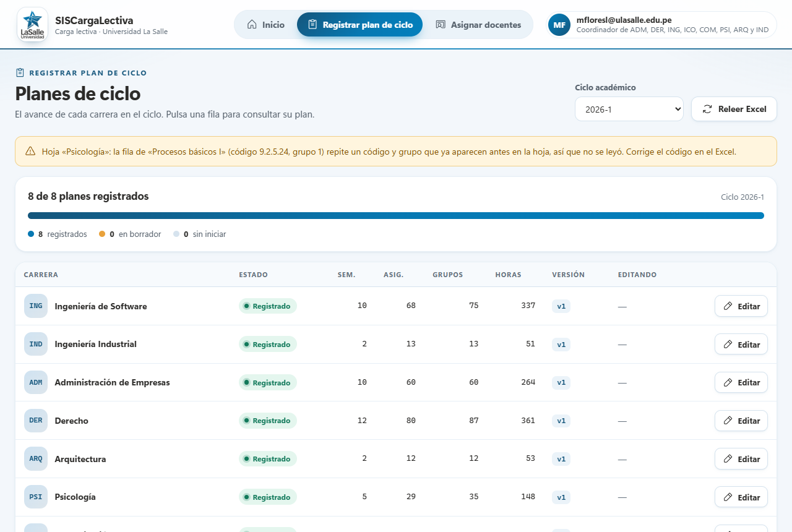Click the La Salle Universidad logo
Image resolution: width=792 pixels, height=532 pixels.
32,25
